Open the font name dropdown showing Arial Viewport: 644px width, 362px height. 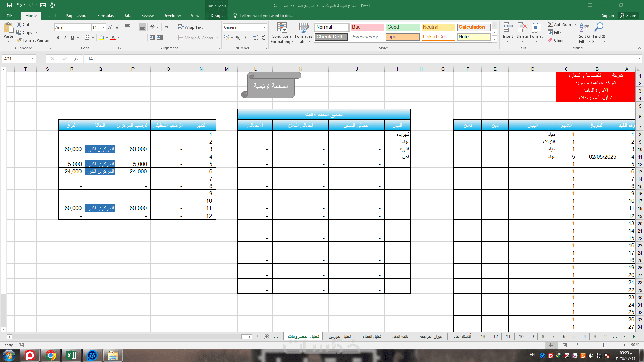click(x=89, y=27)
